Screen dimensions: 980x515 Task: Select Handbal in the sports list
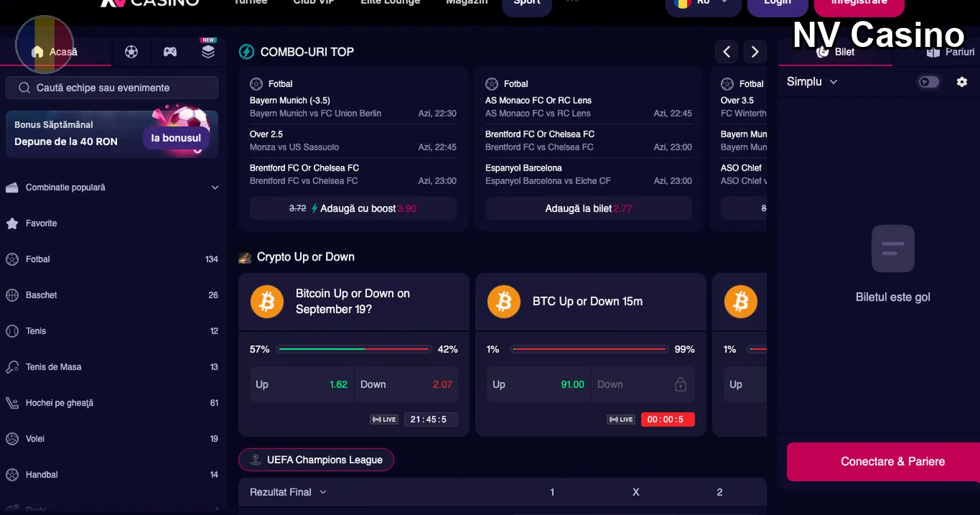[x=112, y=475]
